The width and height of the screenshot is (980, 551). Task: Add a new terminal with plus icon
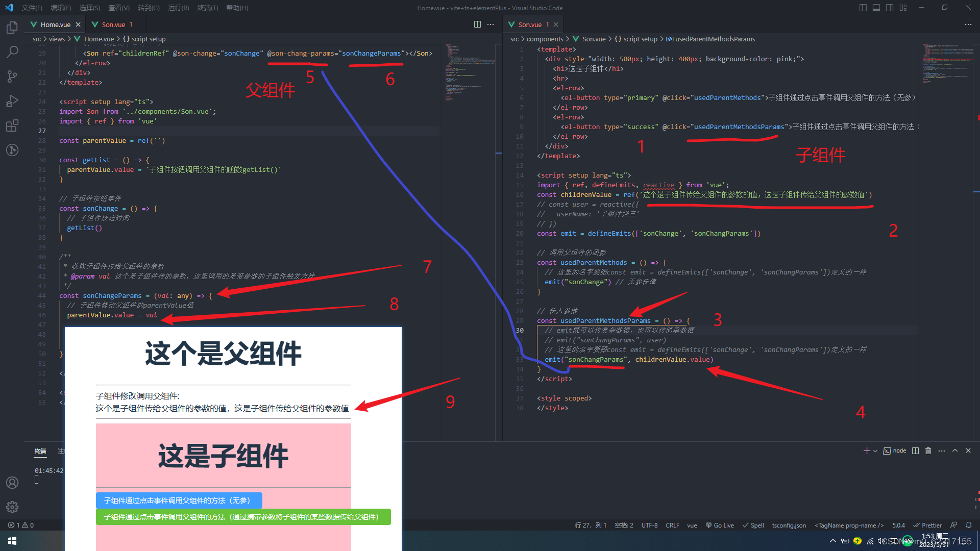tap(867, 451)
